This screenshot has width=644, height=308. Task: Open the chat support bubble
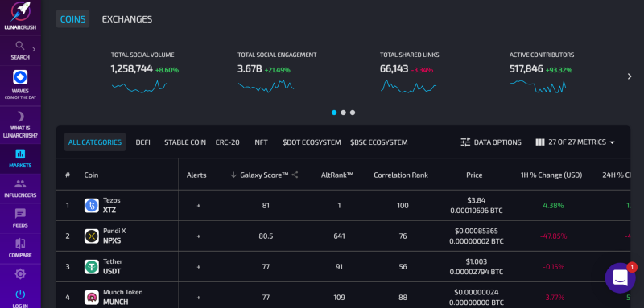[621, 277]
